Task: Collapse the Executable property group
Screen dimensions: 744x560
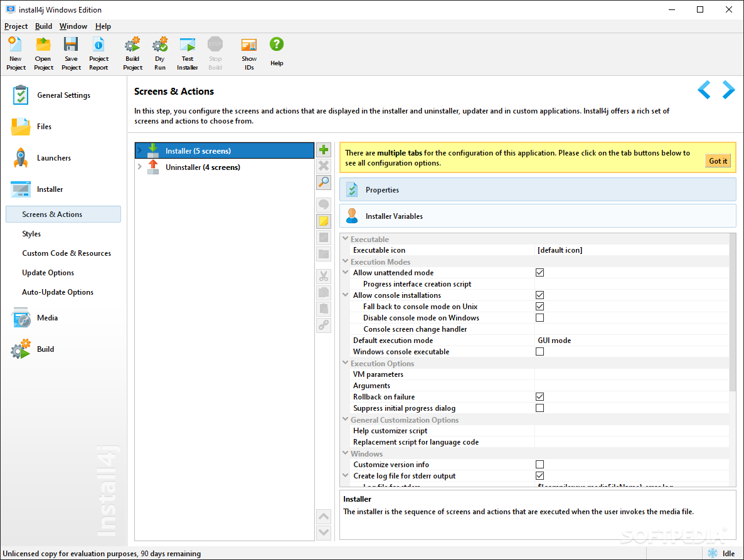Action: pos(346,239)
